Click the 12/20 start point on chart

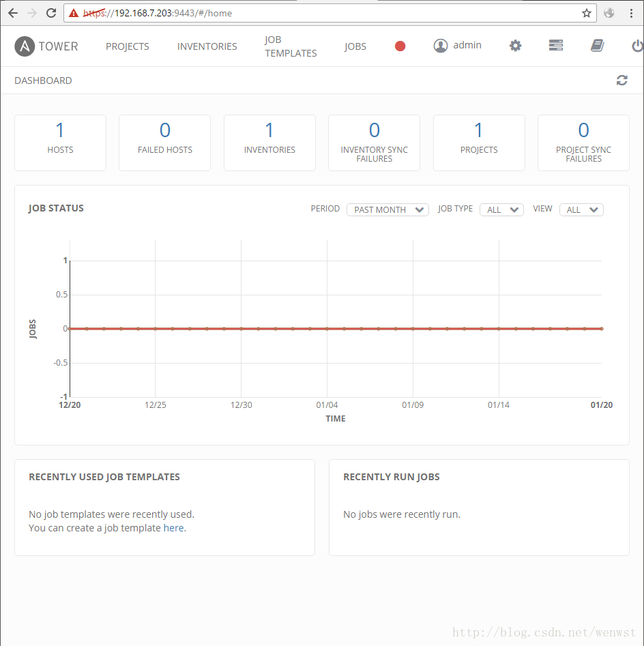click(70, 329)
